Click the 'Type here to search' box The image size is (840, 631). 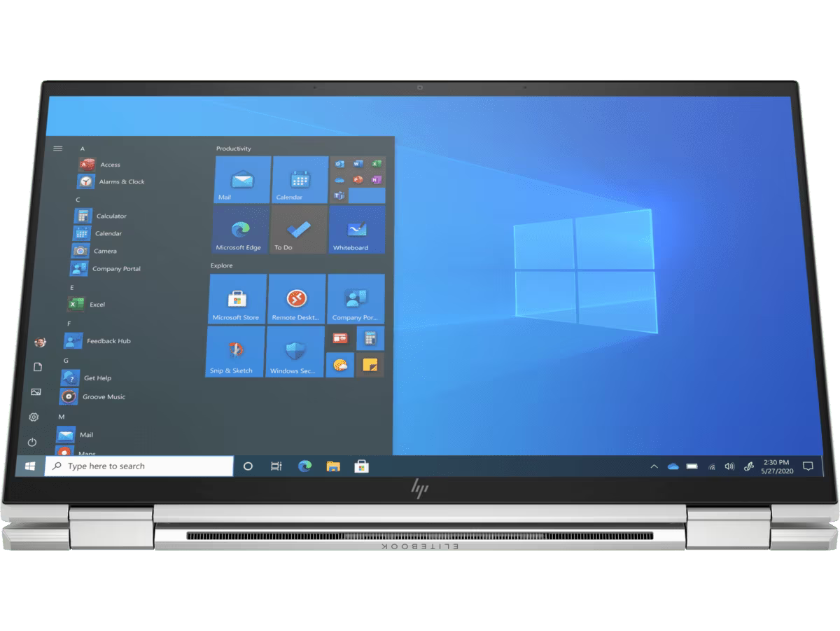(x=139, y=466)
